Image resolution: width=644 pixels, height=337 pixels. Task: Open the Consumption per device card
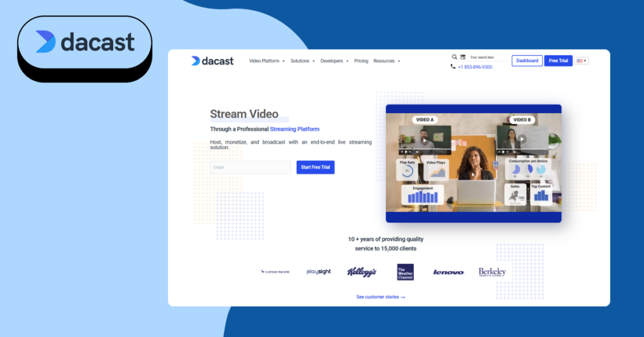(x=528, y=169)
